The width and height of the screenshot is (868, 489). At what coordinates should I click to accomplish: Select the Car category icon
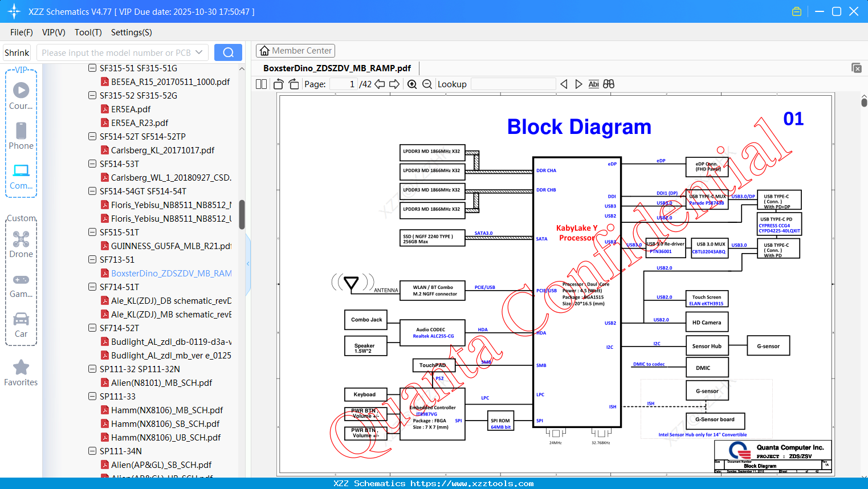[21, 324]
